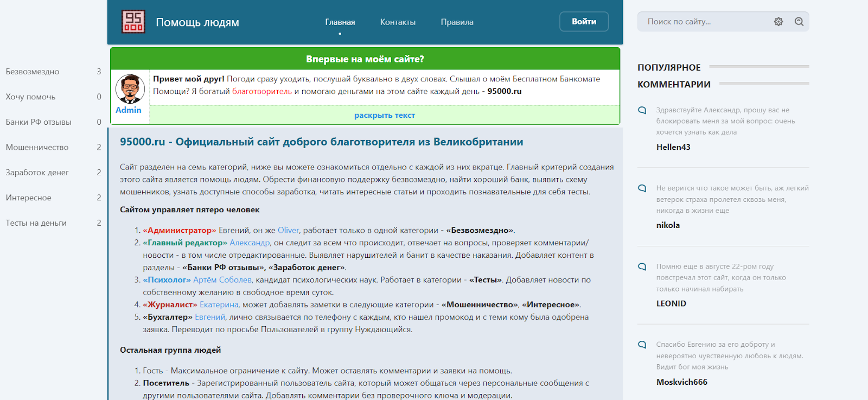868x400 pixels.
Task: Click the Войти login button
Action: tap(584, 22)
